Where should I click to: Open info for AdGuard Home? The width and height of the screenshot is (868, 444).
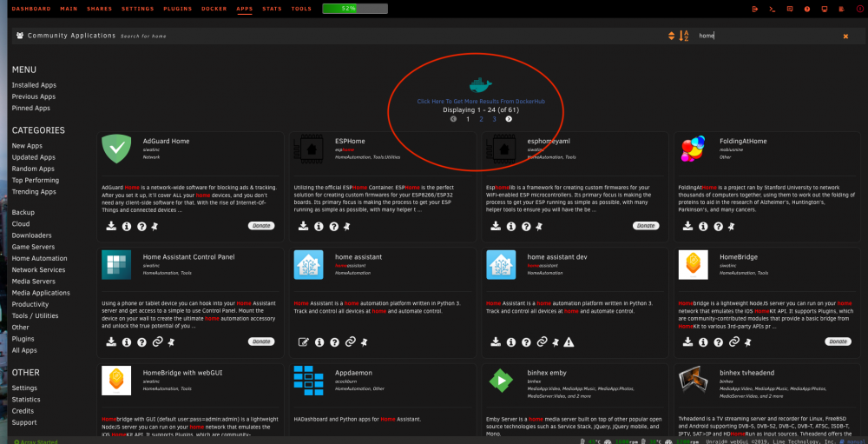click(x=126, y=226)
